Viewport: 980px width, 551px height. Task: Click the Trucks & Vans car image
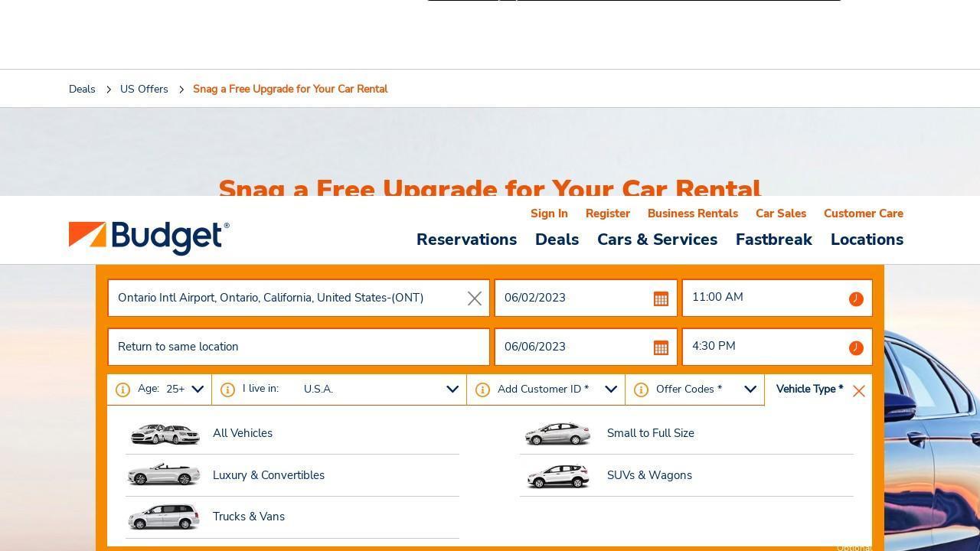(x=164, y=517)
